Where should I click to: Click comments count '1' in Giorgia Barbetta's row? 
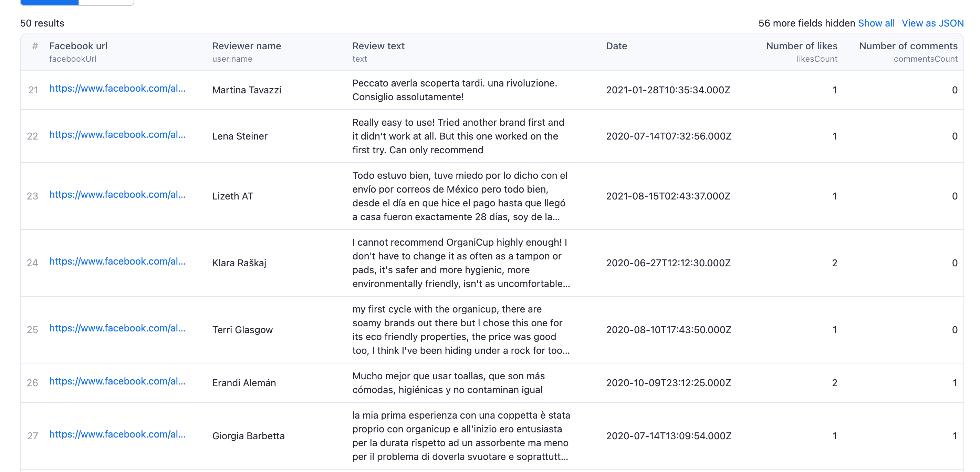point(955,436)
